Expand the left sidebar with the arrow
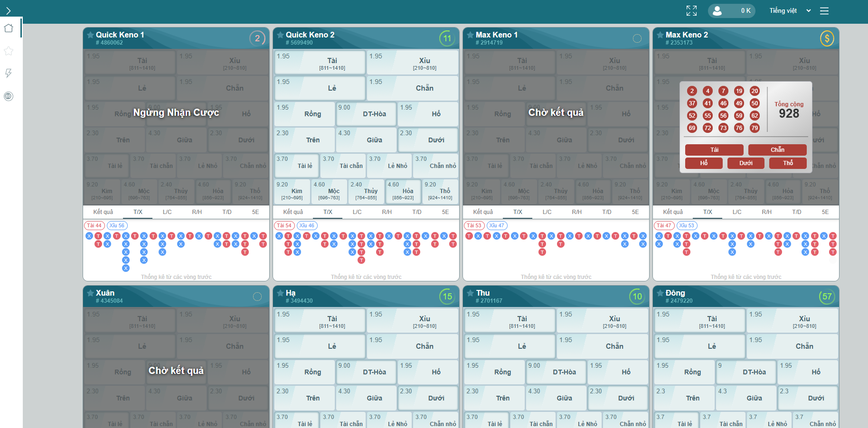The height and width of the screenshot is (428, 868). pyautogui.click(x=9, y=11)
